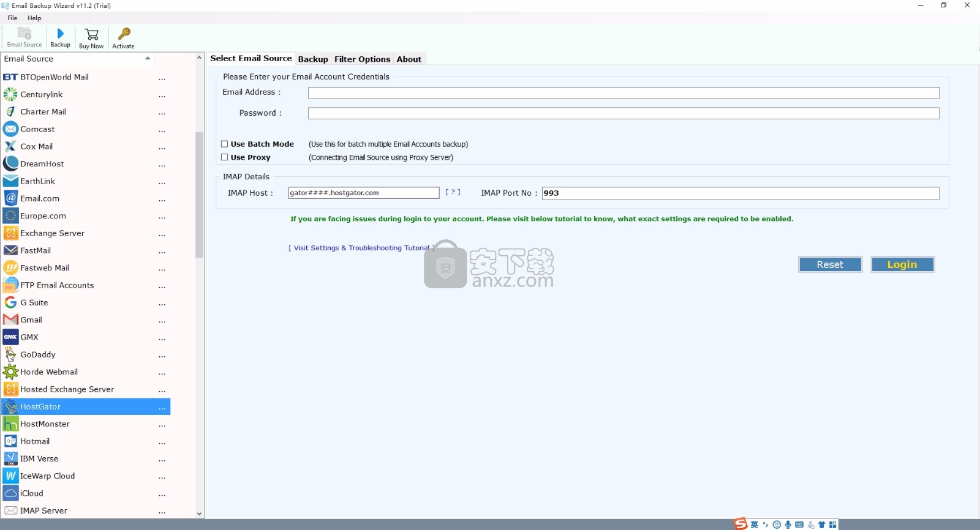Open options dots for Gmail
Screen dimensions: 980x530
(162, 321)
